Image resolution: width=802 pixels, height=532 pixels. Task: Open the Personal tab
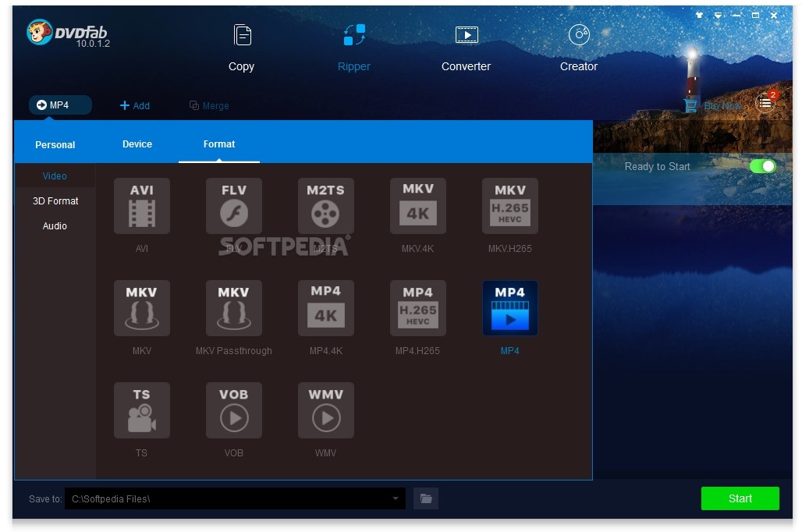coord(55,144)
